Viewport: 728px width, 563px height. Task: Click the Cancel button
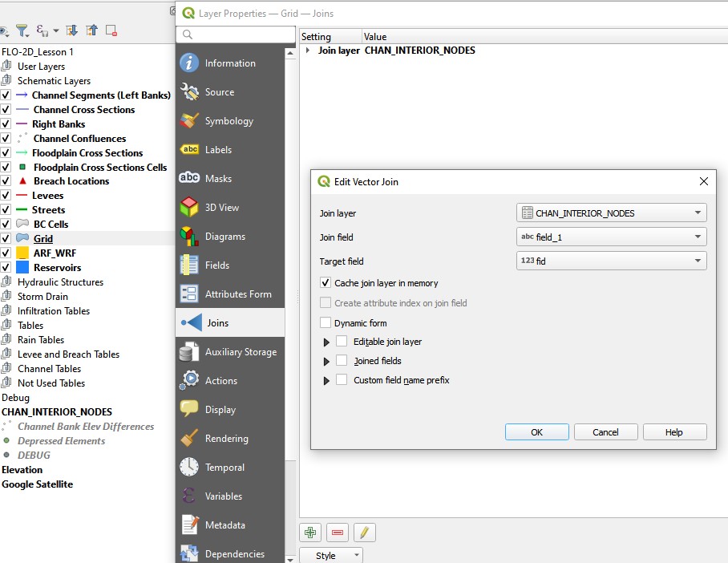[605, 432]
